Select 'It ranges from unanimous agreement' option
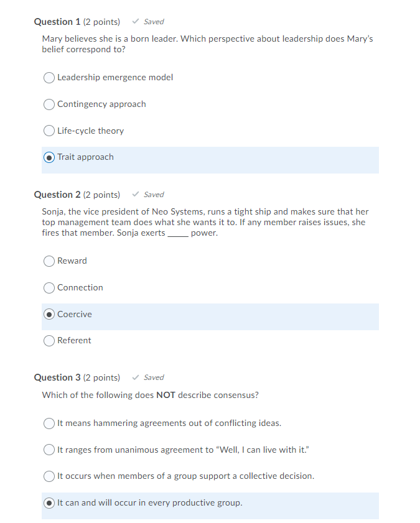Viewport: 420px width, 523px height. point(49,450)
